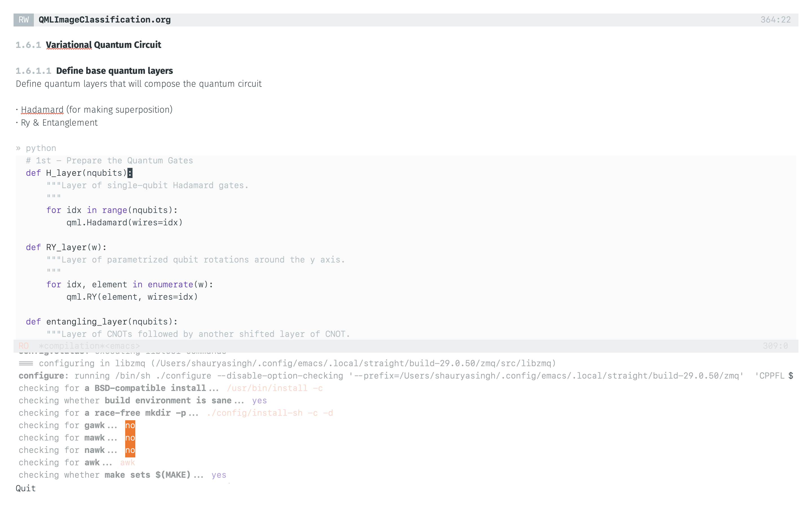
Task: Click the misspelled word Hadamard in list
Action: coord(42,110)
